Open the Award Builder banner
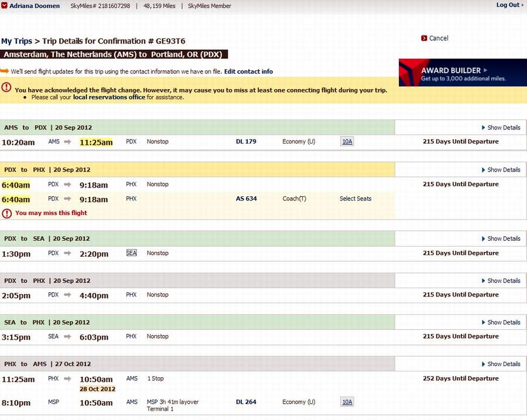The height and width of the screenshot is (420, 527). tap(463, 73)
